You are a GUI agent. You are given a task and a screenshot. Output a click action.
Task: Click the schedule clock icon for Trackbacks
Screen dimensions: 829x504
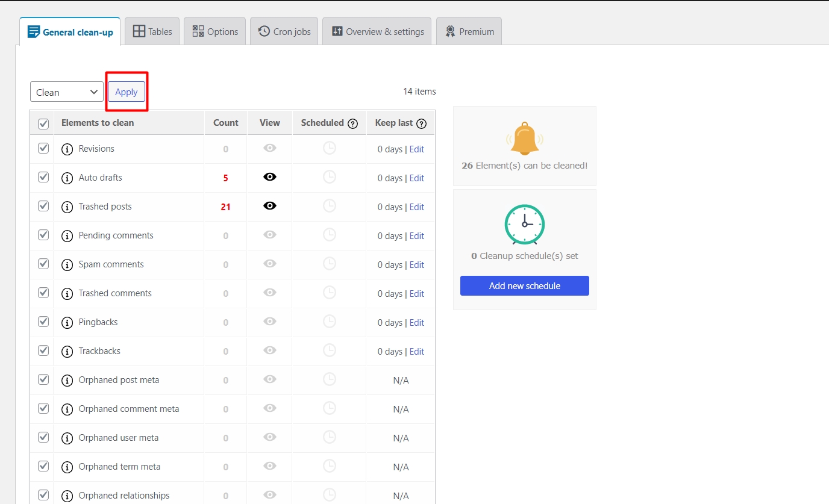(330, 350)
